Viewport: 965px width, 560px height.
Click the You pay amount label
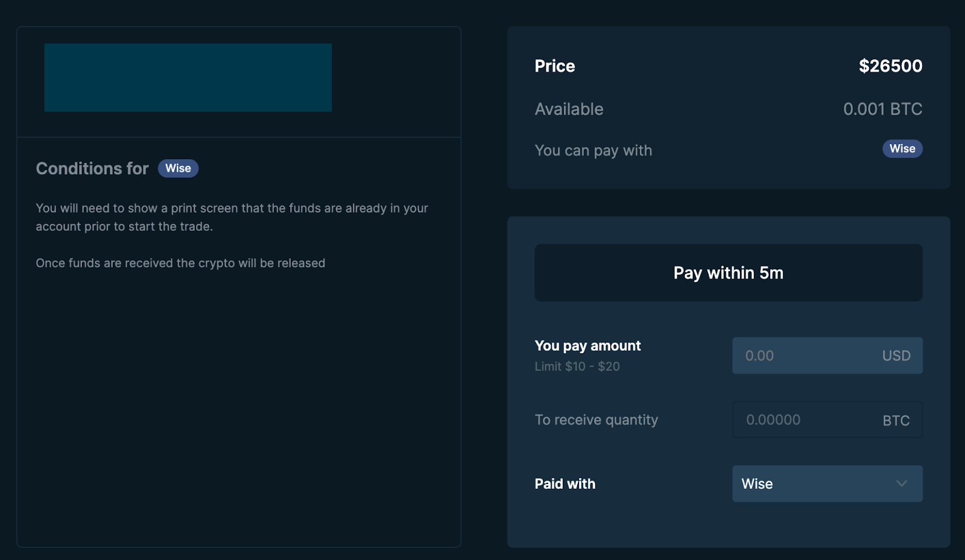587,346
